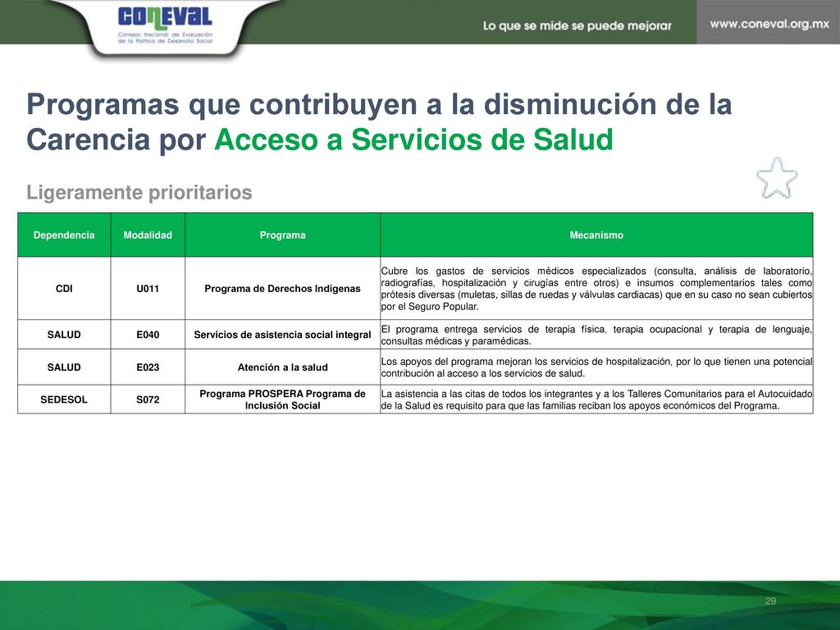This screenshot has width=840, height=630.
Task: Click 'Consejo Nacional de Evaluación' logo caption
Action: pos(165,38)
